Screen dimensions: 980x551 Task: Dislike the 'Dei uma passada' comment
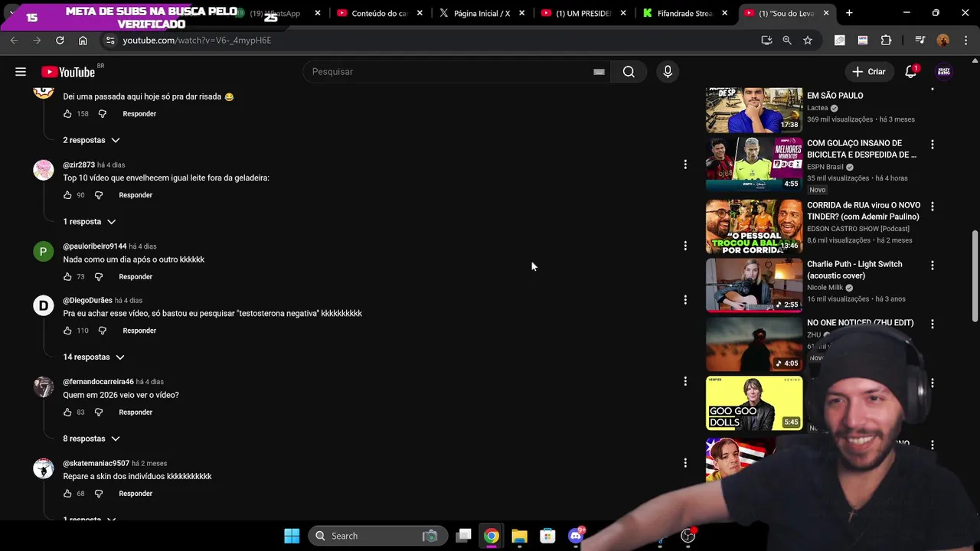(x=102, y=114)
